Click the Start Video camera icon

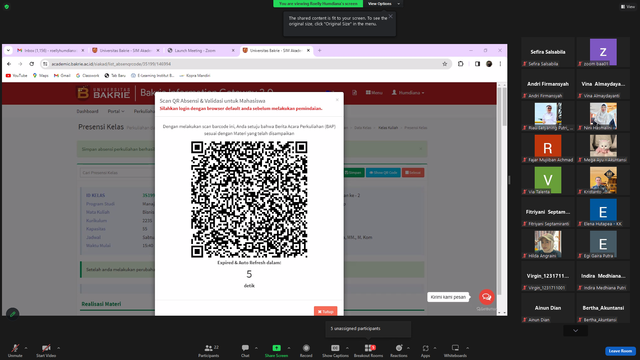point(46,348)
